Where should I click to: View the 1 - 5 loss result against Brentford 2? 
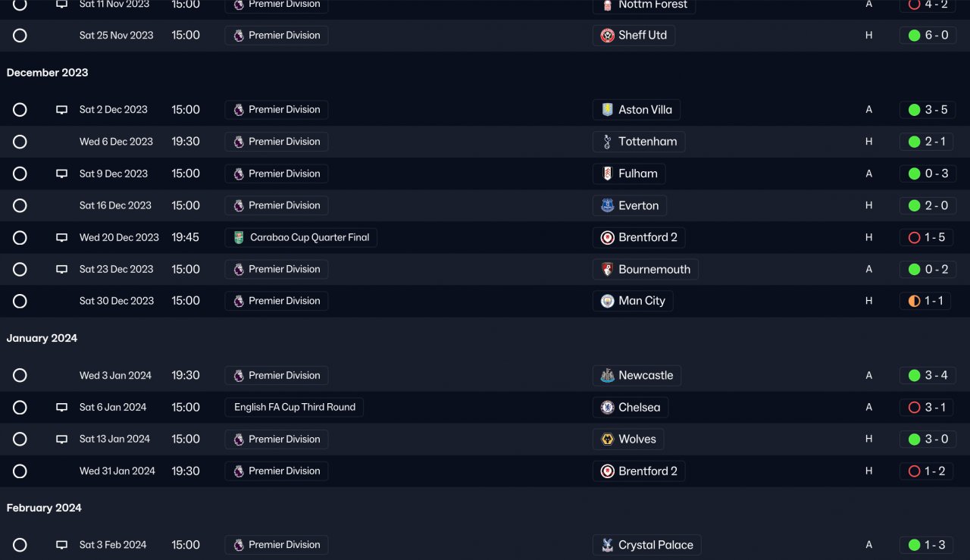pos(927,237)
